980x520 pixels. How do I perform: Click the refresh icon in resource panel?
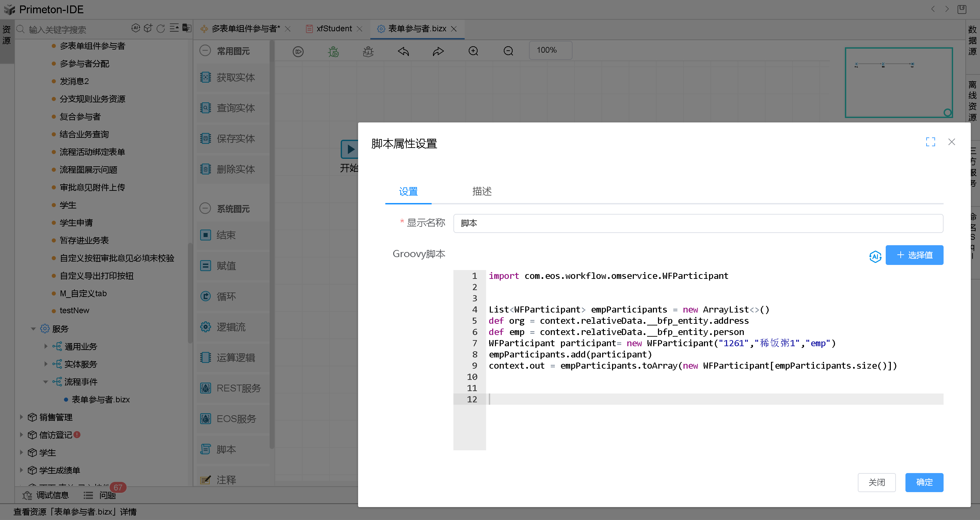tap(161, 29)
